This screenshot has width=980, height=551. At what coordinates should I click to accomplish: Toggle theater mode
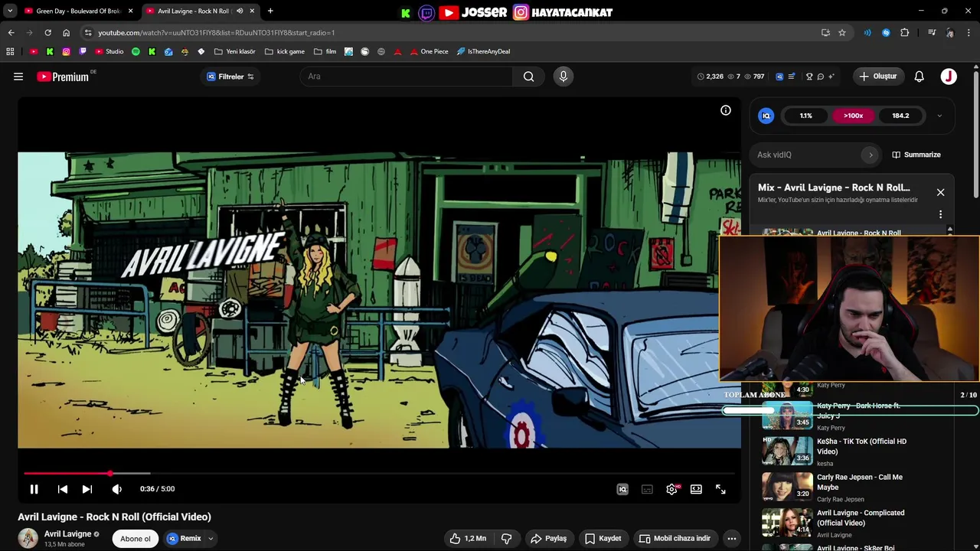point(696,489)
